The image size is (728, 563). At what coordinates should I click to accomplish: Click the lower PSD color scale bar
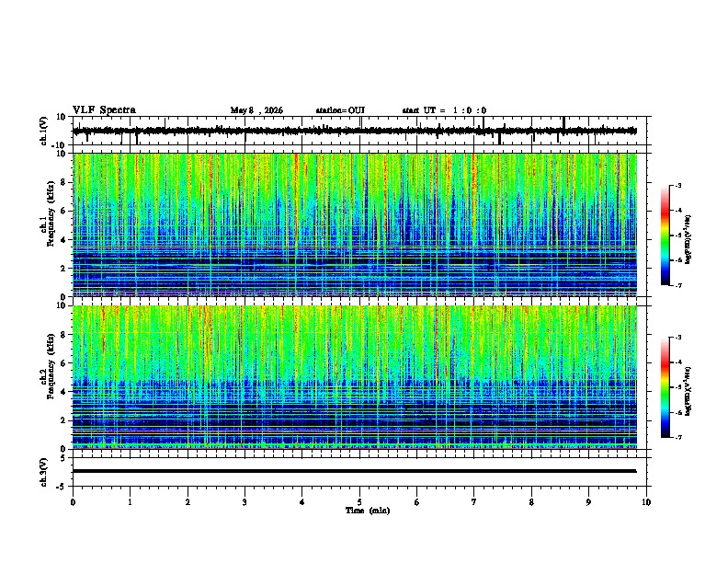665,387
